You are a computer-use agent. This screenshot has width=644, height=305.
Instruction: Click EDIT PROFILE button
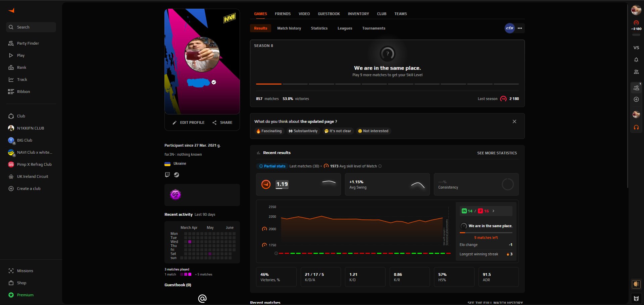click(189, 122)
